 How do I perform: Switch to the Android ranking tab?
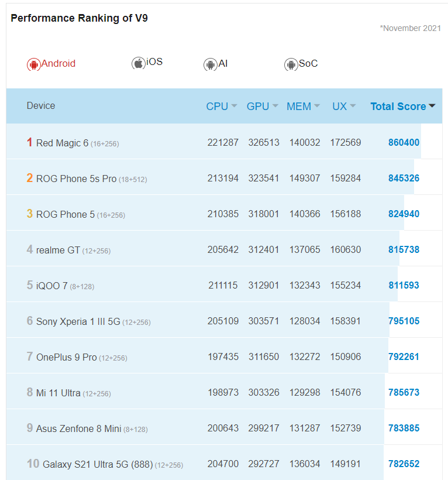tap(51, 64)
